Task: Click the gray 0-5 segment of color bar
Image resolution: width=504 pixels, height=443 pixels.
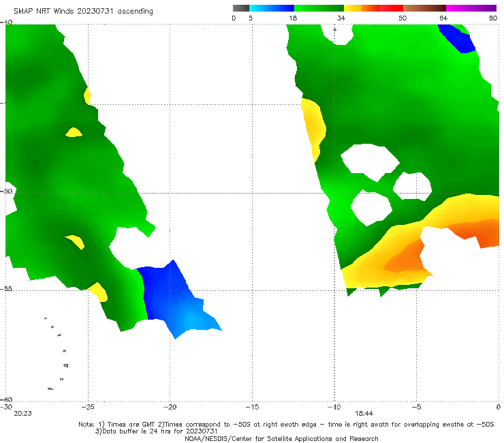Action: point(241,8)
